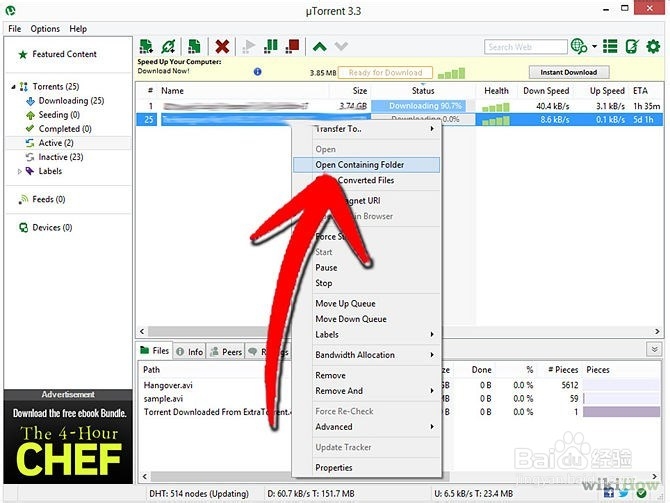The width and height of the screenshot is (670, 503).
Task: Choose Remove in the context menu
Action: [330, 376]
